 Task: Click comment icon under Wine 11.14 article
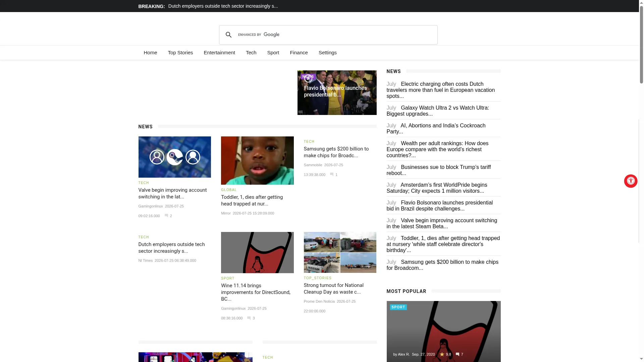point(249,318)
